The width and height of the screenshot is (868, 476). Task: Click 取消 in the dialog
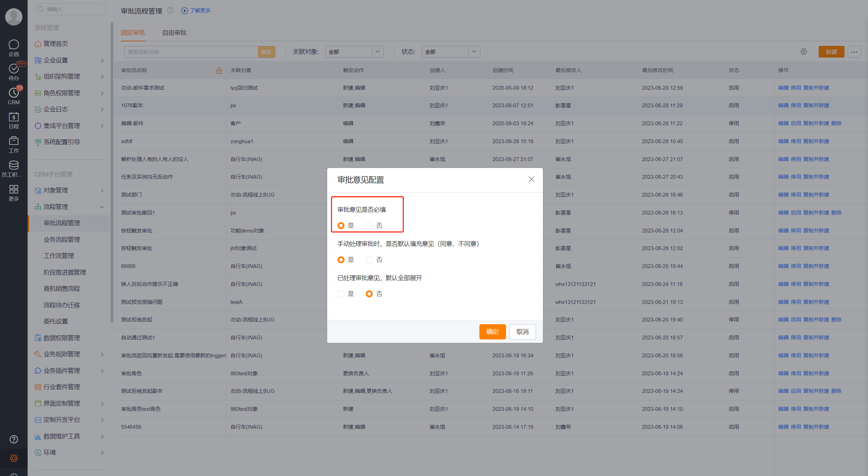click(523, 332)
